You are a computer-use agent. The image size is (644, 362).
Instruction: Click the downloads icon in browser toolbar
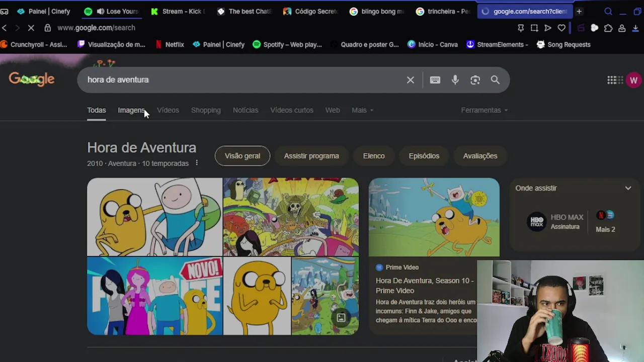click(635, 28)
